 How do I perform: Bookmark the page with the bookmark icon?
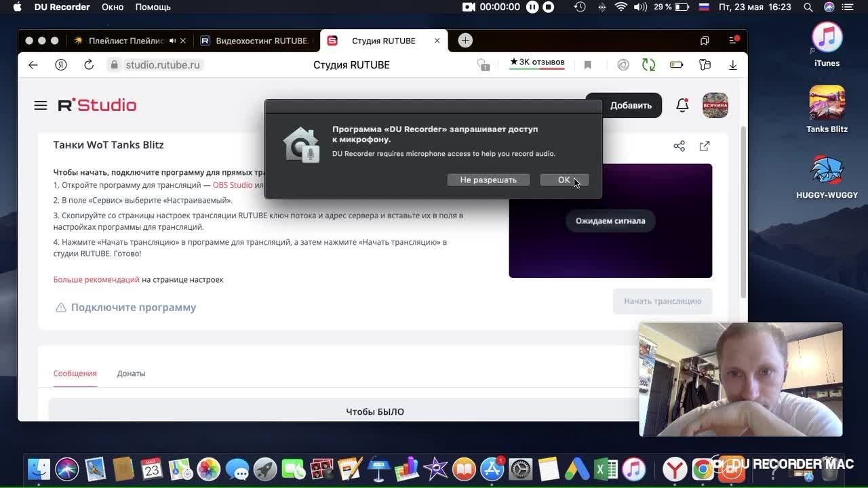click(588, 65)
